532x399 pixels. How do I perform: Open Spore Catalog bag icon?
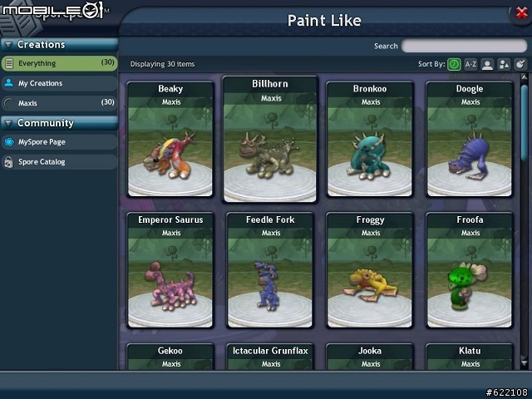click(x=8, y=162)
